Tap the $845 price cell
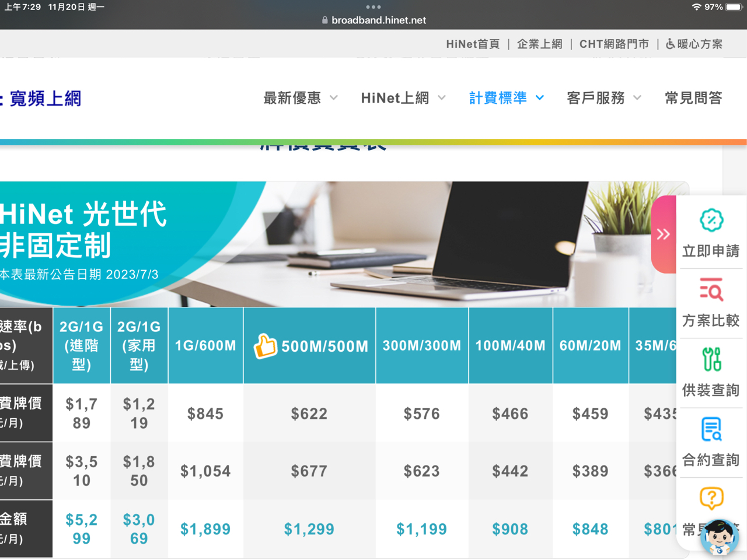 [x=205, y=414]
